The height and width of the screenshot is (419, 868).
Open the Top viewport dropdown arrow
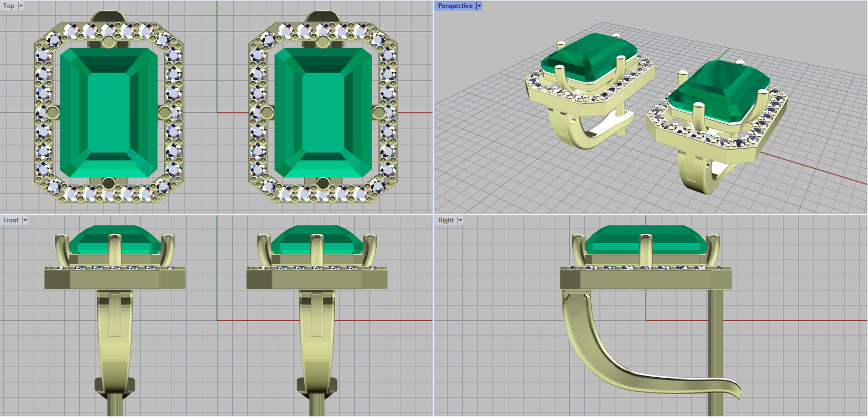[x=21, y=6]
